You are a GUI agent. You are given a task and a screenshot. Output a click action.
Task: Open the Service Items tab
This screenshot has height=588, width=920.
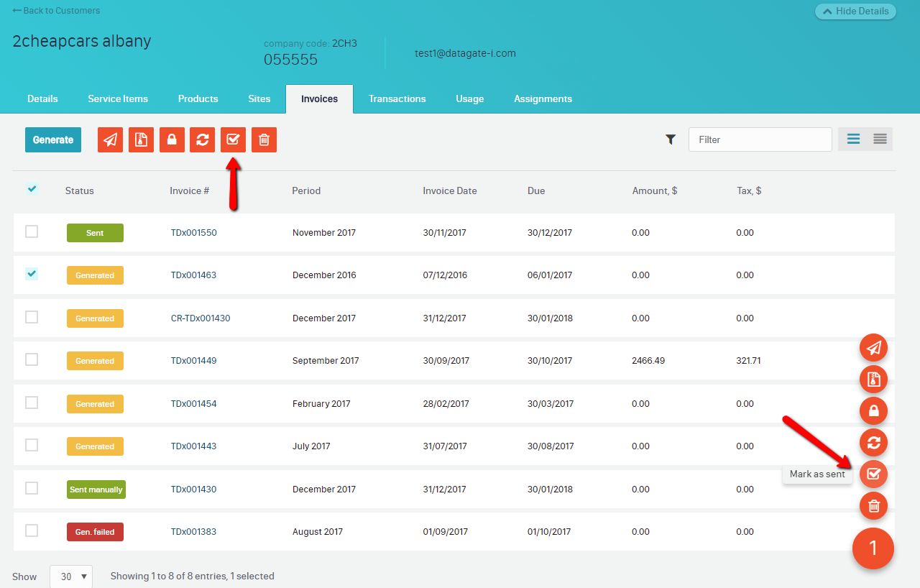[118, 99]
